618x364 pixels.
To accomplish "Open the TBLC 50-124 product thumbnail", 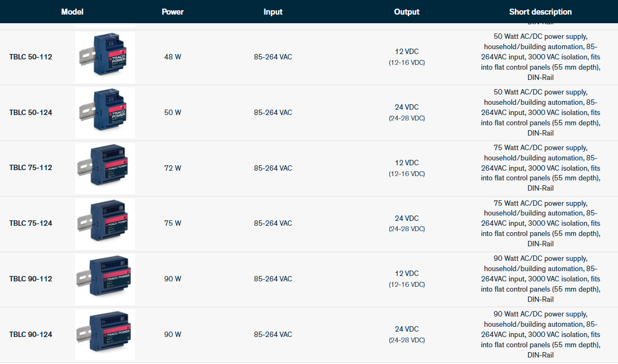I will point(105,113).
